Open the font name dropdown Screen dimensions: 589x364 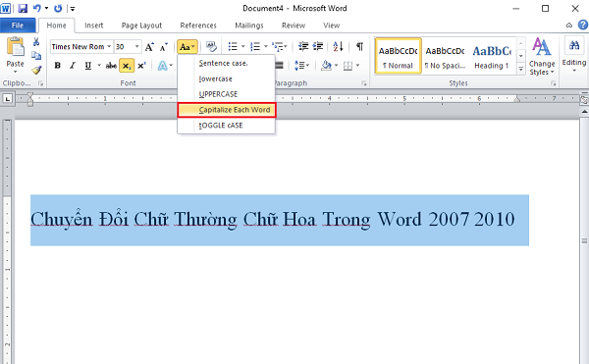point(109,46)
